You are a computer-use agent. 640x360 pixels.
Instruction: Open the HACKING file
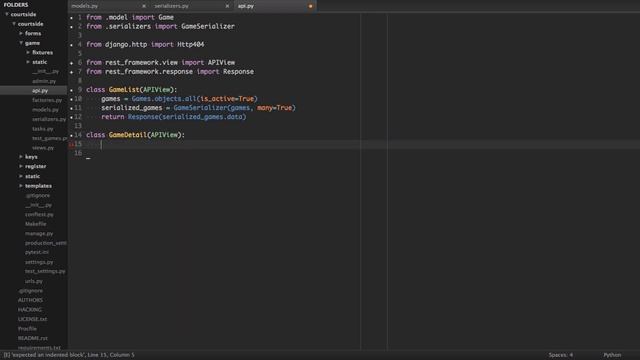click(x=30, y=310)
